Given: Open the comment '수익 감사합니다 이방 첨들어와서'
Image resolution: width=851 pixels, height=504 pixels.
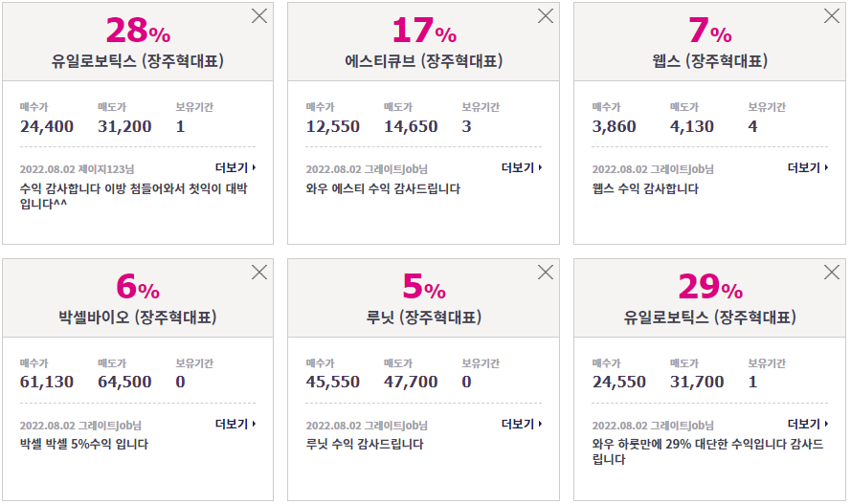Looking at the screenshot, I should click(x=133, y=196).
